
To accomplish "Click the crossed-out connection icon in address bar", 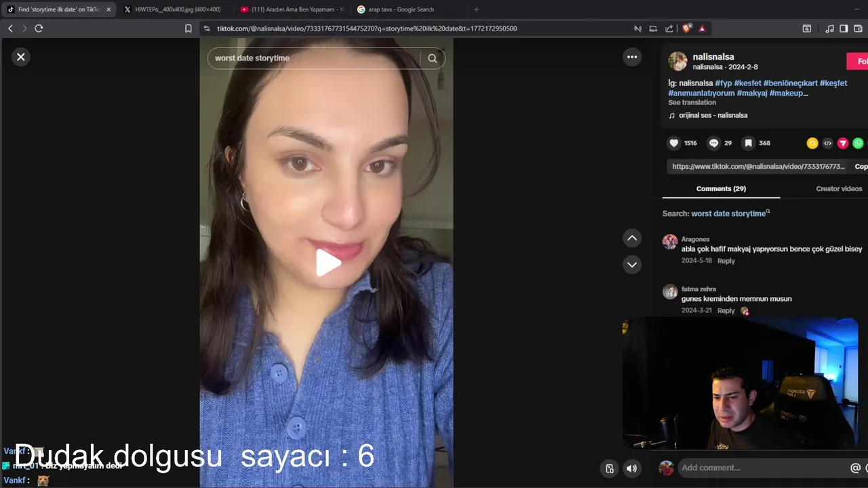I will 637,28.
